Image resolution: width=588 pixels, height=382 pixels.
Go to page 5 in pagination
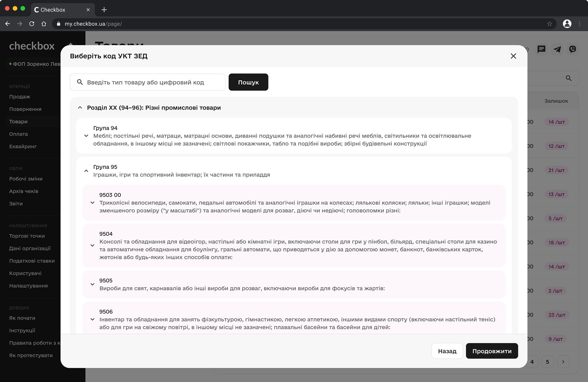tap(547, 362)
